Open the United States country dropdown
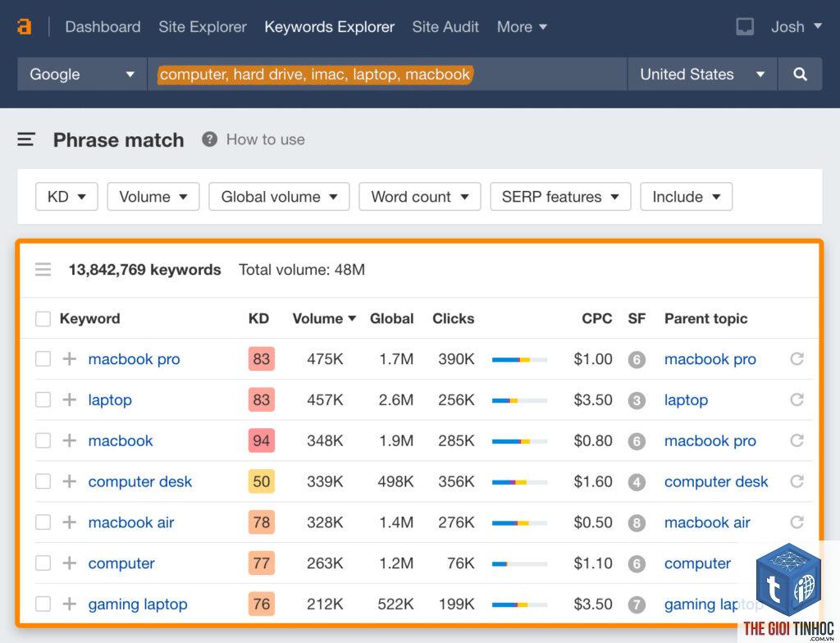The width and height of the screenshot is (840, 643). click(702, 74)
